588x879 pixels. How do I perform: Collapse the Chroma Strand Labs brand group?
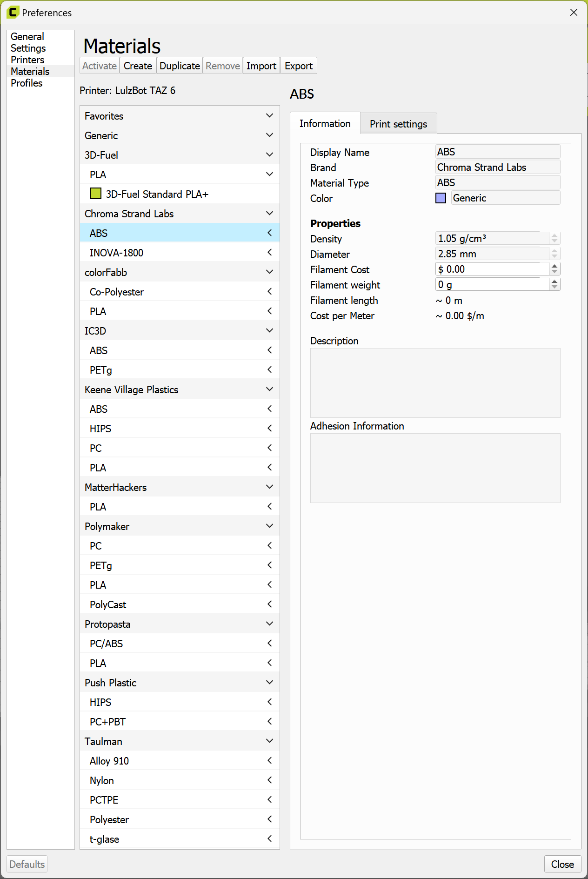pos(269,213)
